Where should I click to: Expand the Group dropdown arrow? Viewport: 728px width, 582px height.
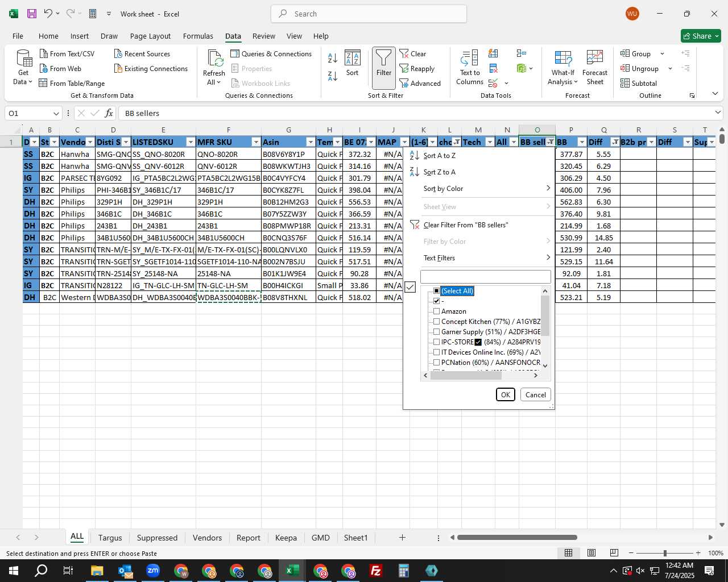click(662, 53)
